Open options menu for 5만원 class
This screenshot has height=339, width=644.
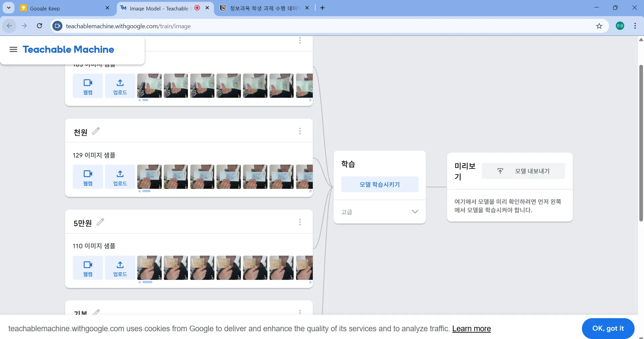coord(300,222)
